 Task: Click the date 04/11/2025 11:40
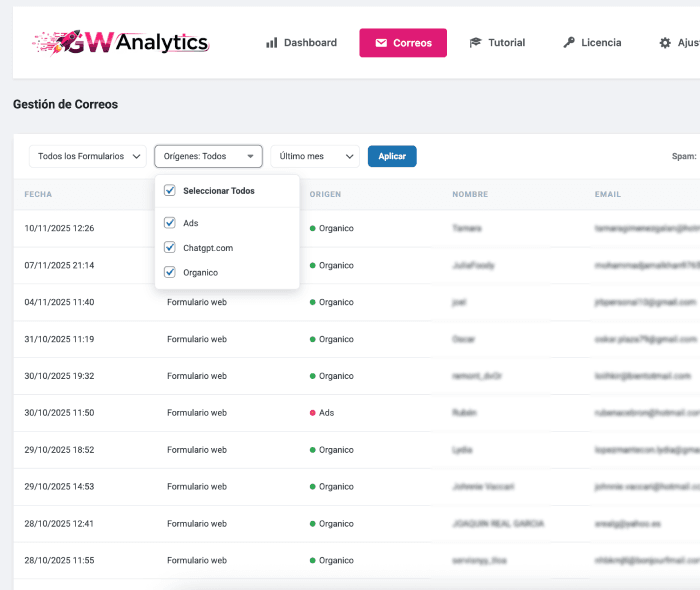point(59,302)
